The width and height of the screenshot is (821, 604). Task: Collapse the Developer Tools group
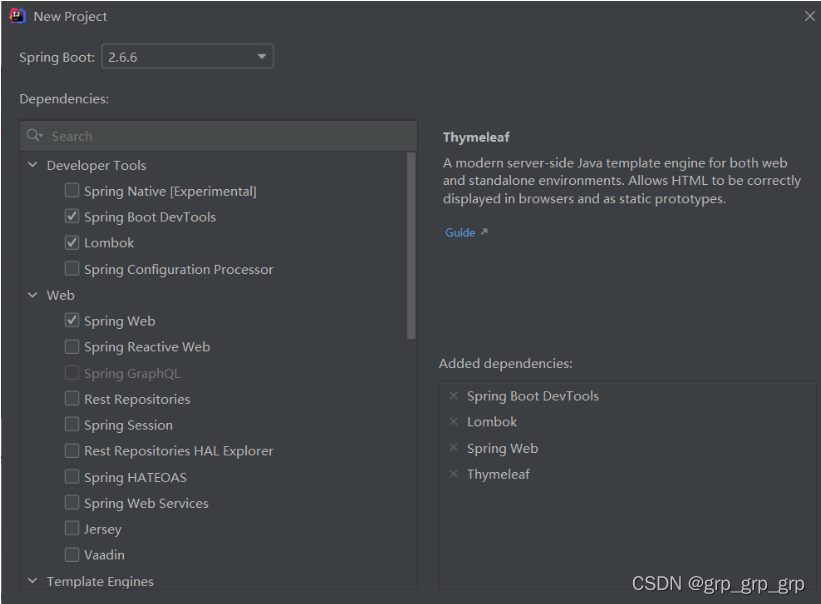32,165
